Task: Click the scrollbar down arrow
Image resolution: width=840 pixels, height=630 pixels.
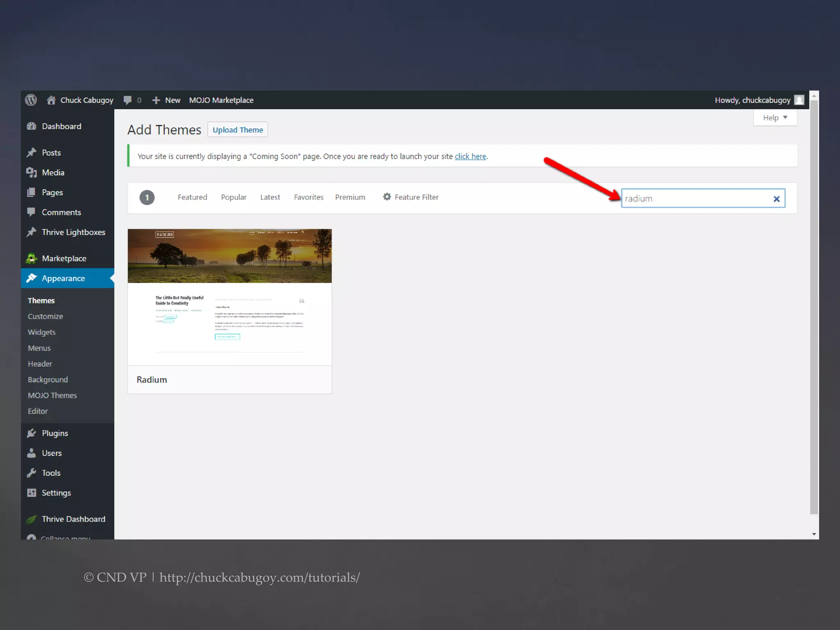Action: coord(814,534)
